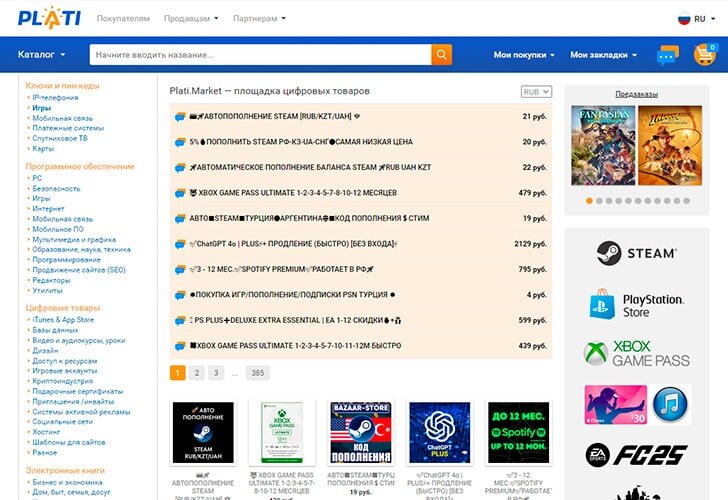728x500 pixels.
Task: Expand the Продавцам menu
Action: 191,19
